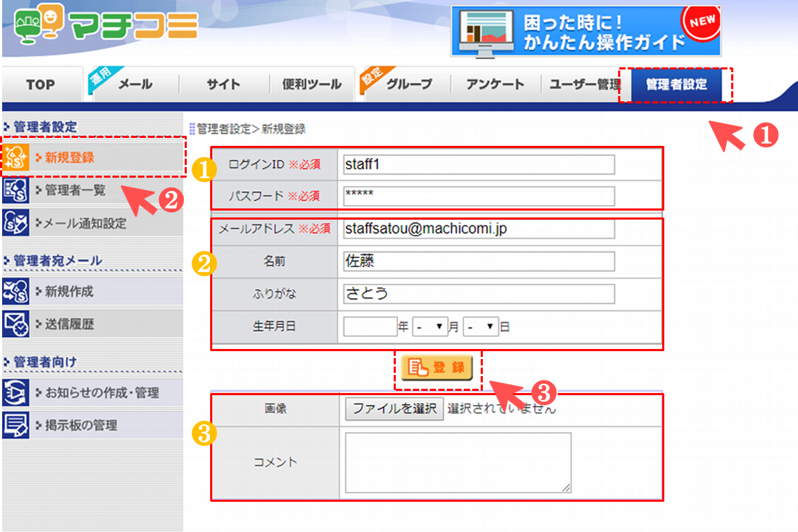Go to the グループ tab

(409, 84)
